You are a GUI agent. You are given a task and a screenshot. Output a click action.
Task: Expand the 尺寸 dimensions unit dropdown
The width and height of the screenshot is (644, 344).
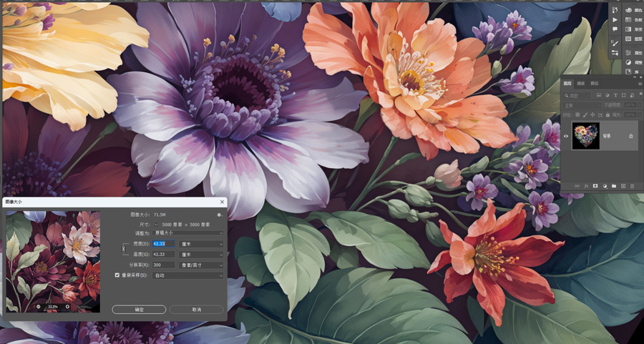coord(156,225)
